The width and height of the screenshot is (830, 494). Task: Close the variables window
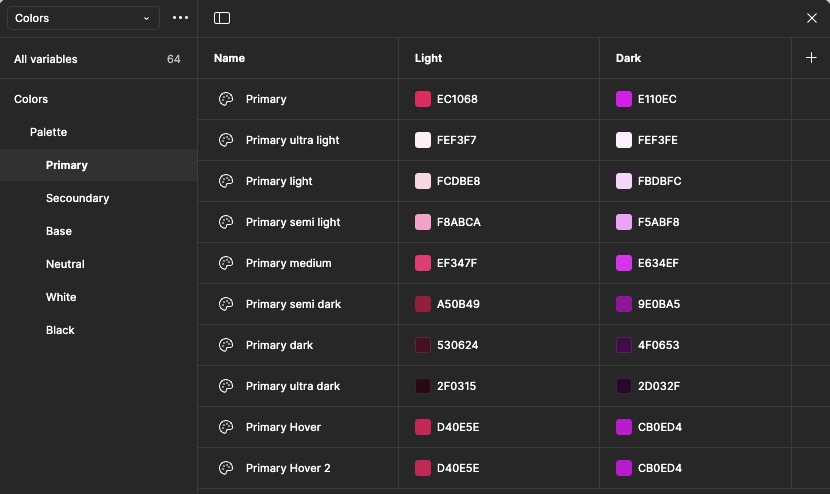coord(811,18)
